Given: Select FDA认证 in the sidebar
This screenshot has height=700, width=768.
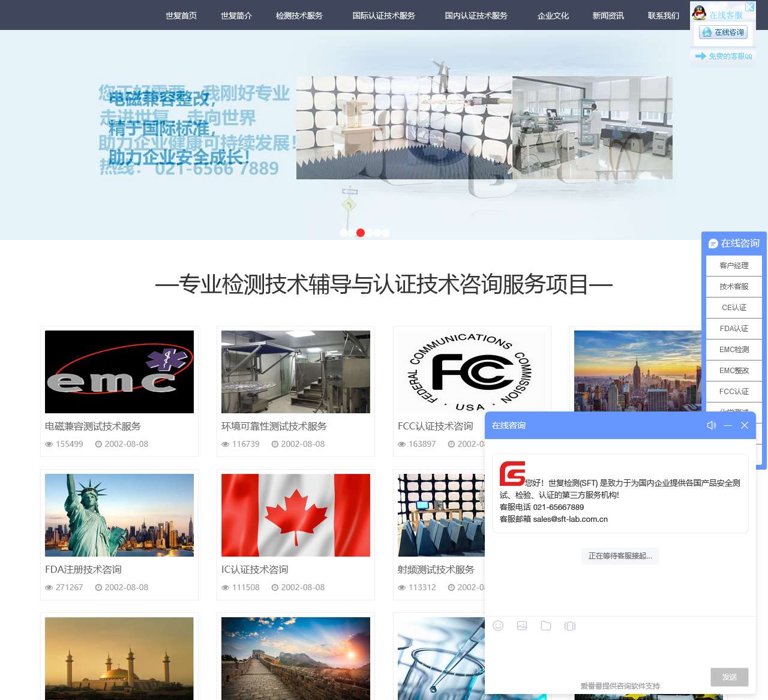Looking at the screenshot, I should (x=734, y=329).
